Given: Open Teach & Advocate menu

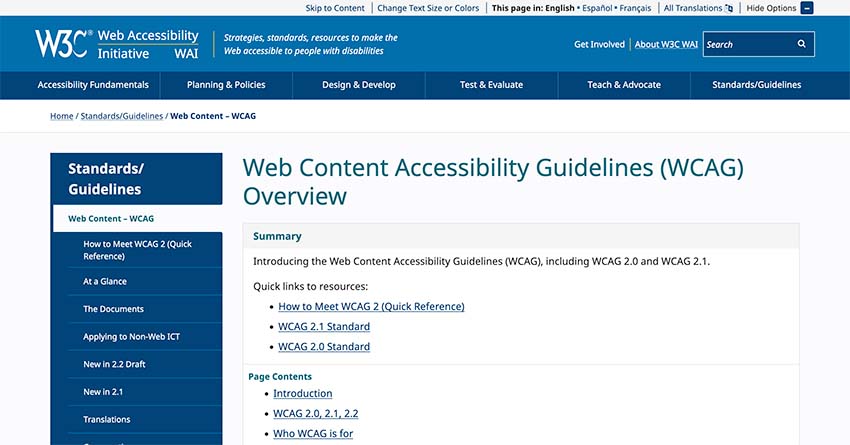Looking at the screenshot, I should pos(624,85).
